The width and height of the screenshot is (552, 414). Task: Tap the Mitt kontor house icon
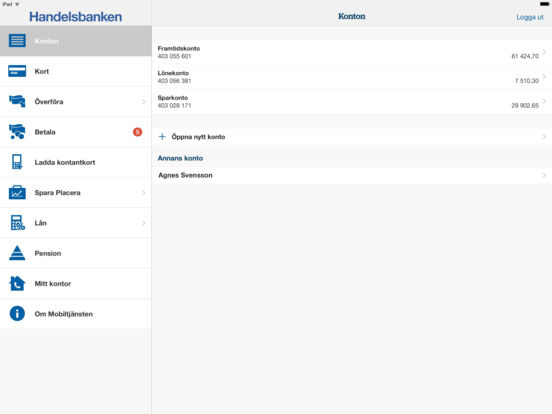pos(17,283)
